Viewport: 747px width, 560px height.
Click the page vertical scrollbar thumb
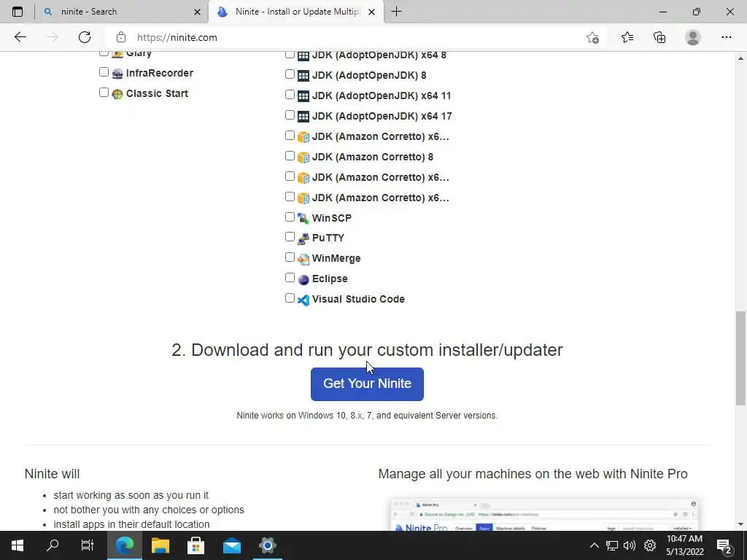click(740, 358)
